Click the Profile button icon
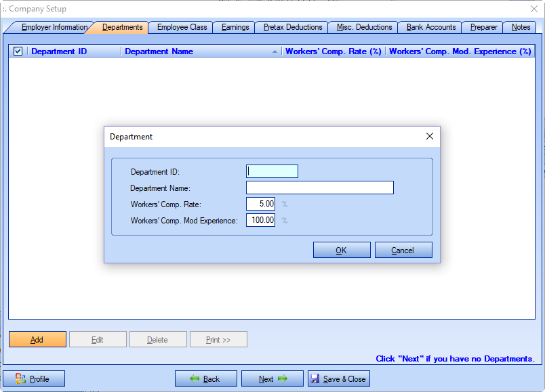545x392 pixels. tap(20, 379)
